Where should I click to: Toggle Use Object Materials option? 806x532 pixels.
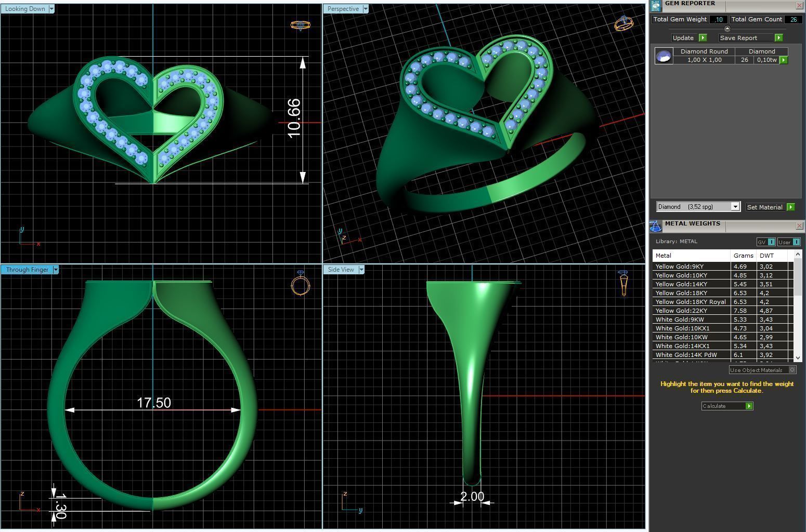762,370
